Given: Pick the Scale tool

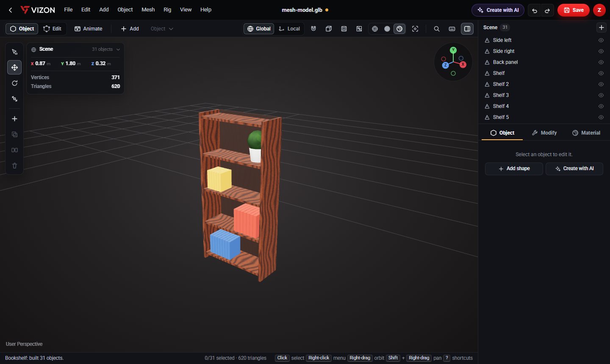Looking at the screenshot, I should [14, 99].
